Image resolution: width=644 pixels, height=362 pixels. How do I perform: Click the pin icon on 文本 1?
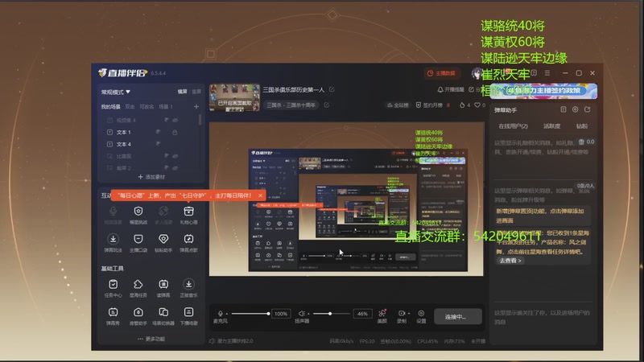tap(158, 132)
